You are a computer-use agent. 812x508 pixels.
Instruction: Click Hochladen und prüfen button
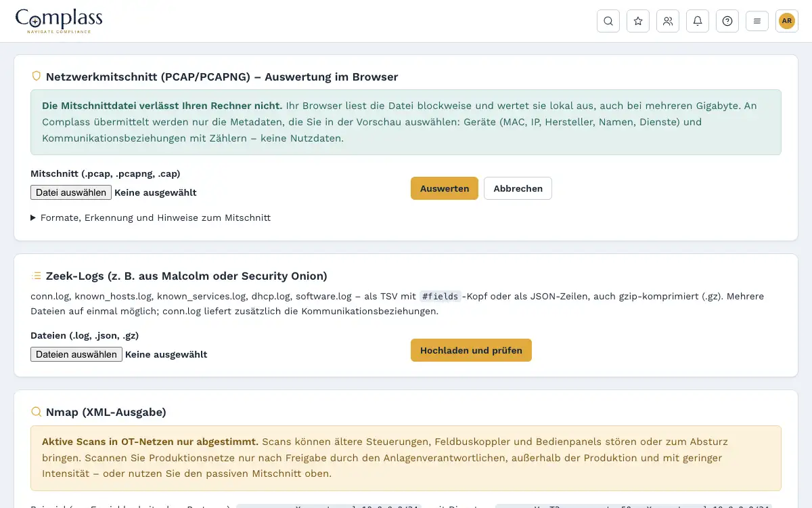pos(471,350)
